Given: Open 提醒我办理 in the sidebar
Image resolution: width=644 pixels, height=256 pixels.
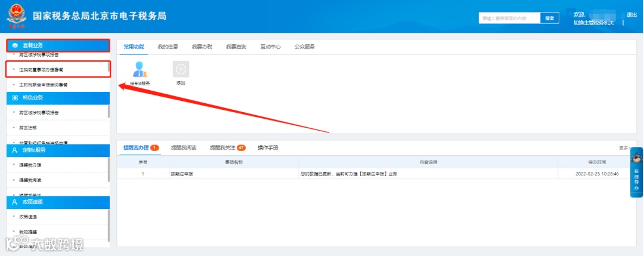Looking at the screenshot, I should tap(30, 165).
